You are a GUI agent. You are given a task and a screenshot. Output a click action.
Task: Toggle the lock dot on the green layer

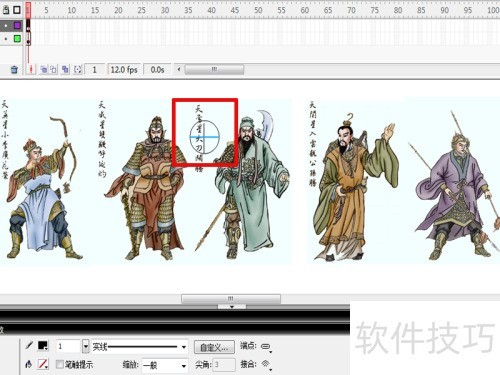point(6,39)
